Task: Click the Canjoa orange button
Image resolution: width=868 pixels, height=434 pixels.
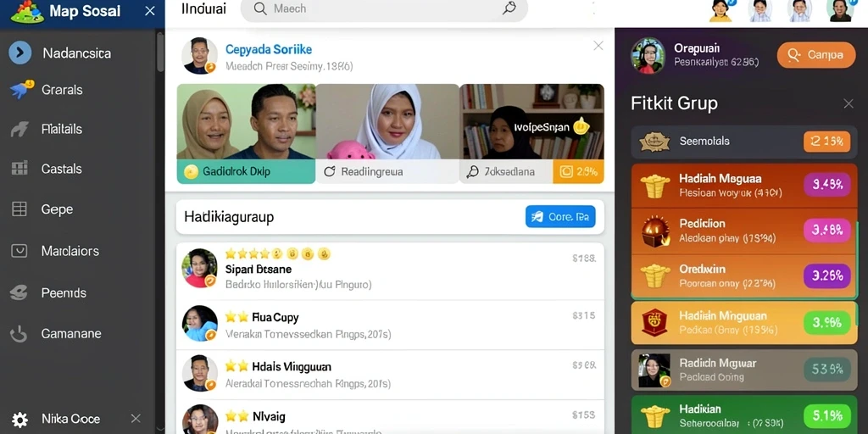Action: tap(816, 55)
